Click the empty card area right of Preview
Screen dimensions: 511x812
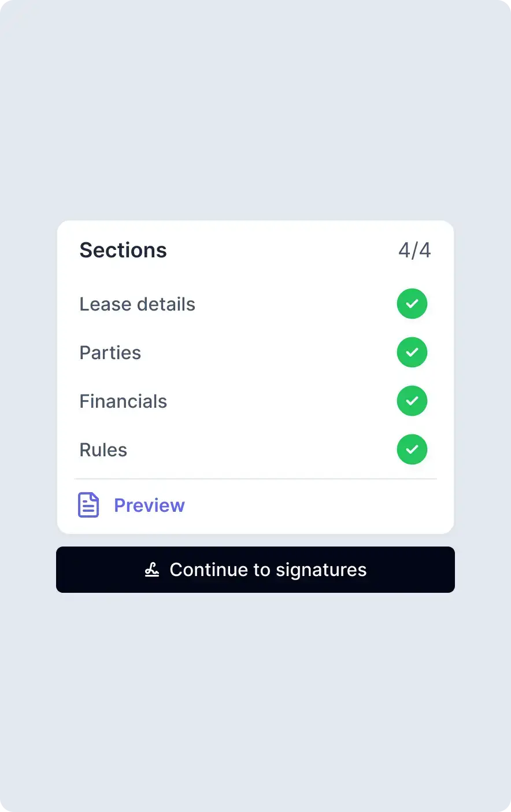[318, 505]
